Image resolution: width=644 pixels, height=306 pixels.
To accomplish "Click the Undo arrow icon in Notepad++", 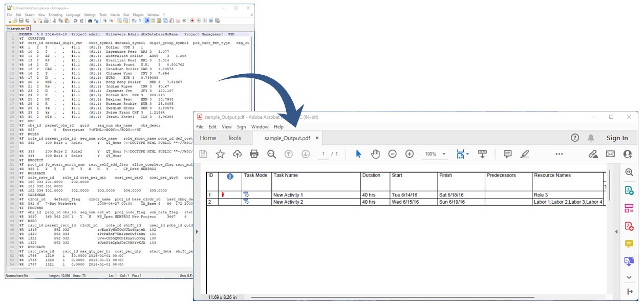I will (76, 20).
